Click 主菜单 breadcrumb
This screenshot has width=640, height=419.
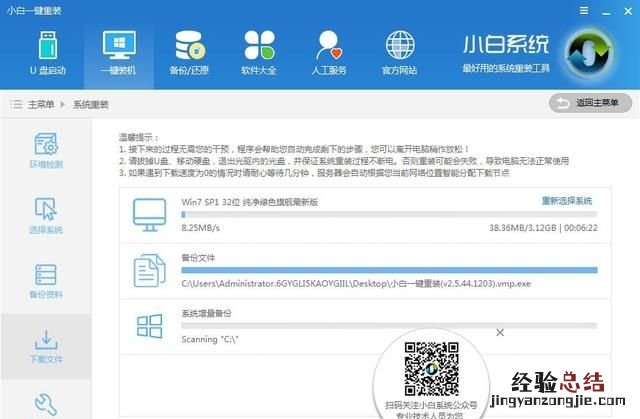[x=41, y=104]
